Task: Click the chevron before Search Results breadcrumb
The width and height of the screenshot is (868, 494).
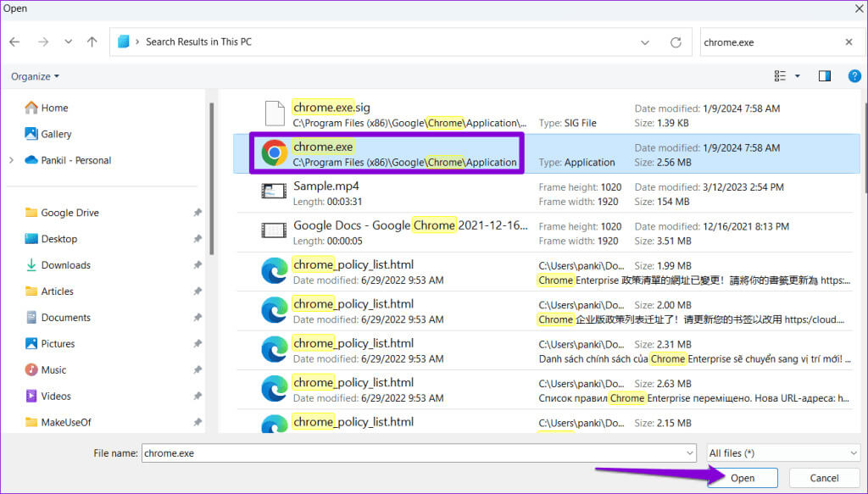Action: click(137, 42)
